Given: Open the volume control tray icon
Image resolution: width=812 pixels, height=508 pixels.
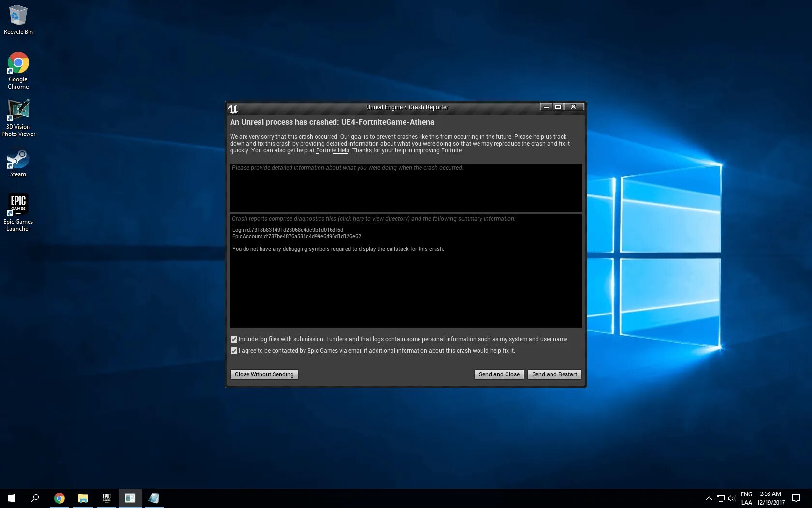Looking at the screenshot, I should 731,498.
